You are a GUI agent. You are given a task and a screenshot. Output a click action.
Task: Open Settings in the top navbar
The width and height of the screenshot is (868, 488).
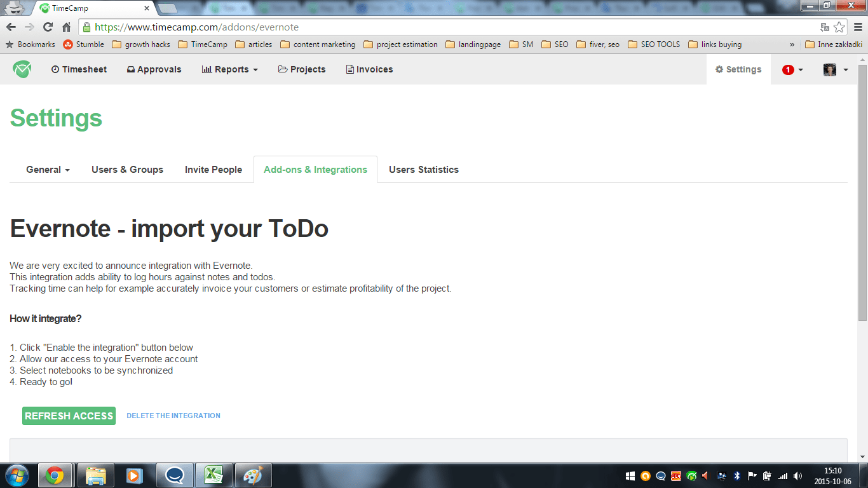pos(738,69)
